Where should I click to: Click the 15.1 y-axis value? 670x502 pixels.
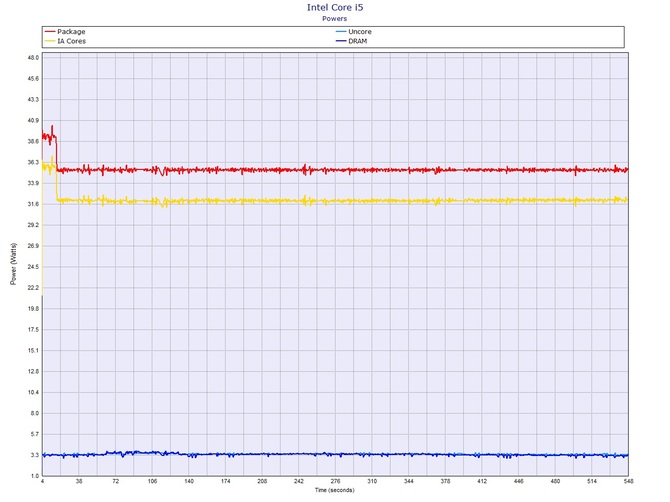coord(33,351)
